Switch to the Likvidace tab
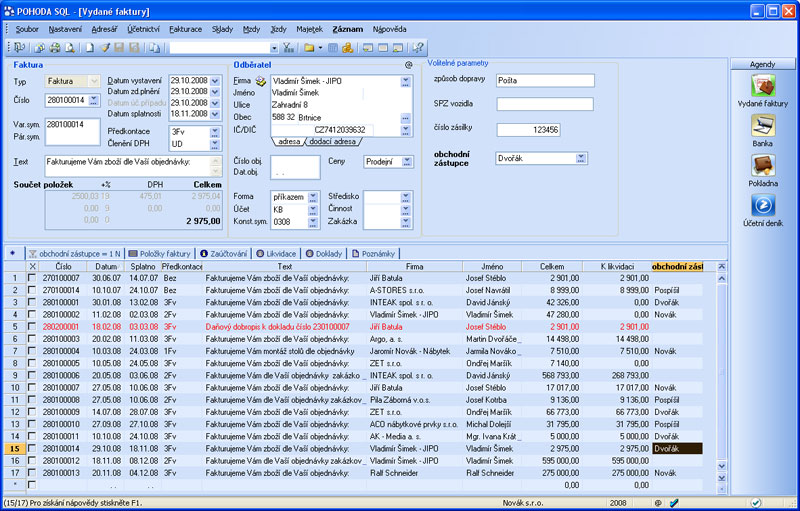Screen dimensions: 800x511 point(276,253)
